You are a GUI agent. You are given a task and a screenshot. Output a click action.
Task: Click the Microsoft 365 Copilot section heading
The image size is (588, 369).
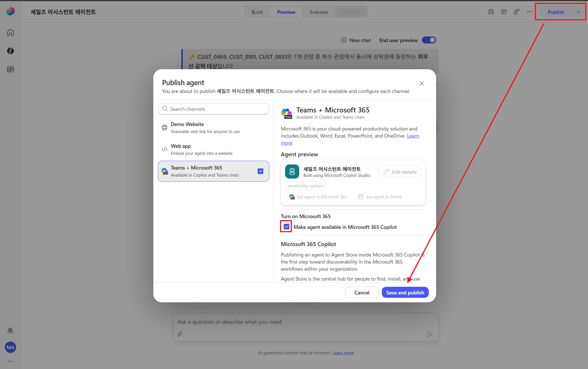point(308,244)
